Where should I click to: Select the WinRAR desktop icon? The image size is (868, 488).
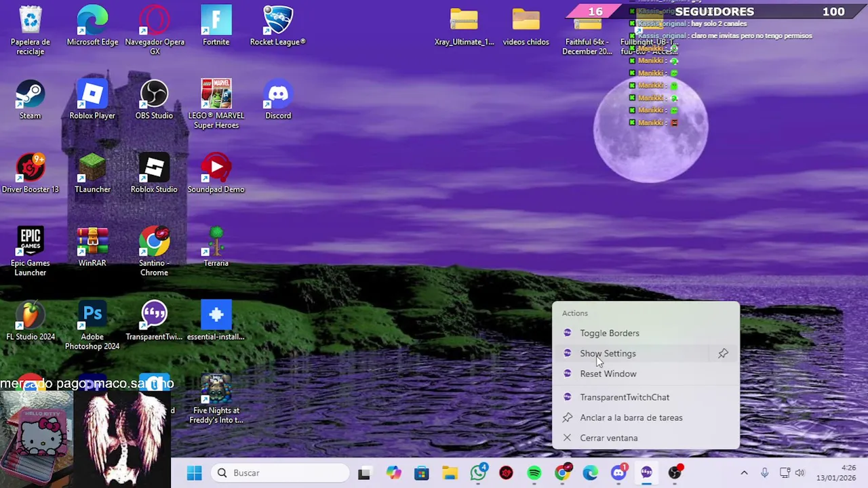(92, 247)
